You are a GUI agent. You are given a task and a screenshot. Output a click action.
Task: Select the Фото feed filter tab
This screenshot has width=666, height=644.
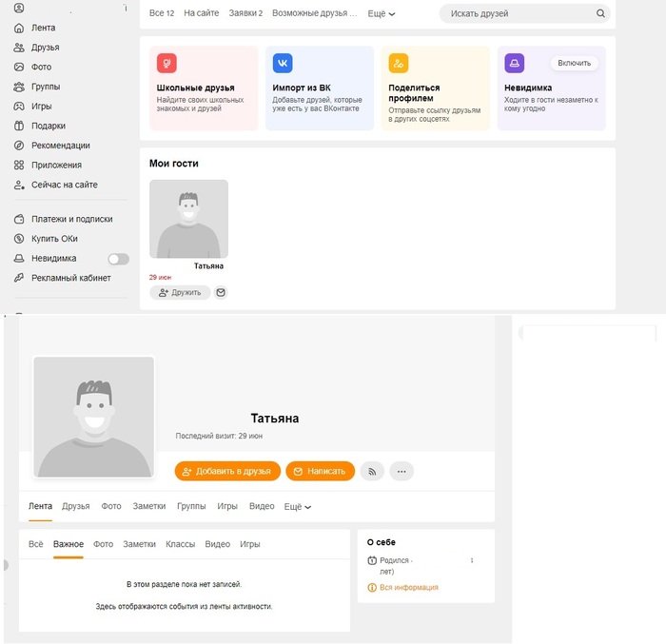click(103, 544)
